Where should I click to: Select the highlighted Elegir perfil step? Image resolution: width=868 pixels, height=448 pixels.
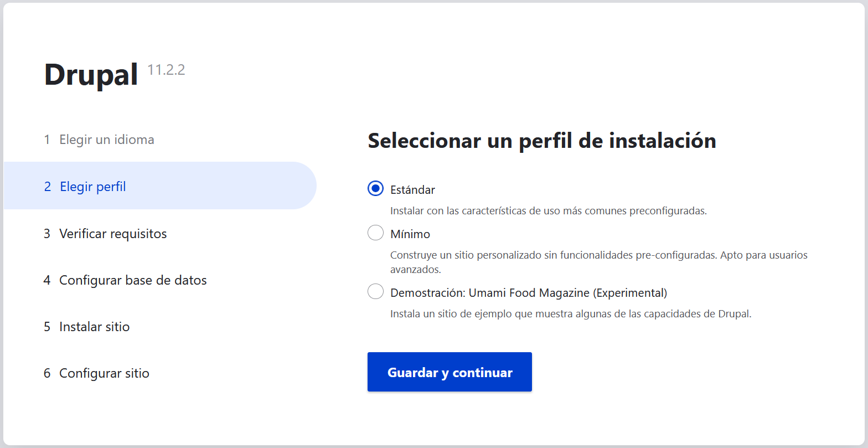click(x=160, y=186)
